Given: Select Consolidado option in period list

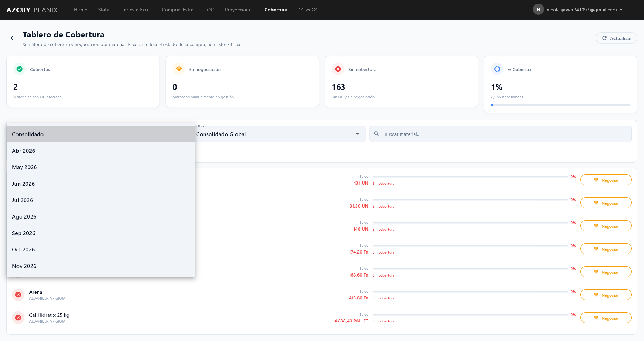Looking at the screenshot, I should 101,134.
